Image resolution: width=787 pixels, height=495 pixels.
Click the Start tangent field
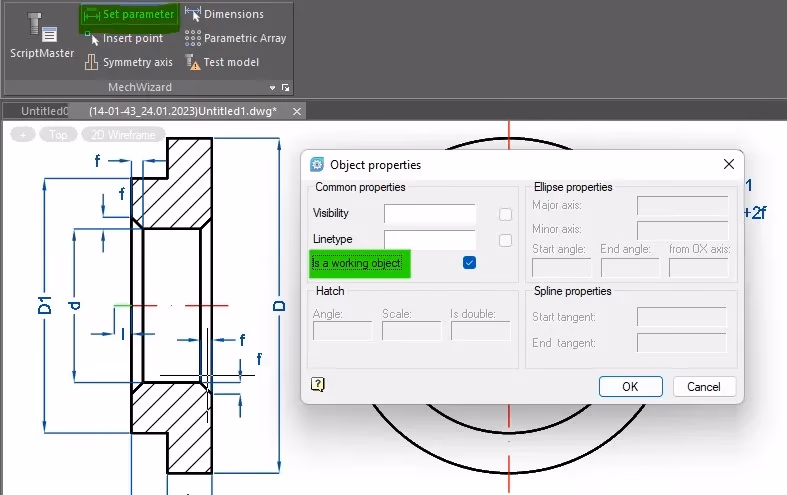682,317
